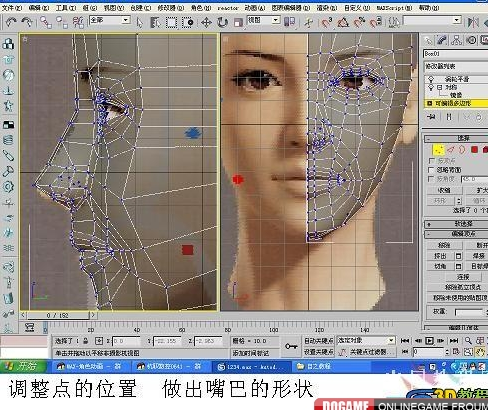Click Pin Stack icon below modifier stack
The height and width of the screenshot is (410, 488).
point(432,117)
